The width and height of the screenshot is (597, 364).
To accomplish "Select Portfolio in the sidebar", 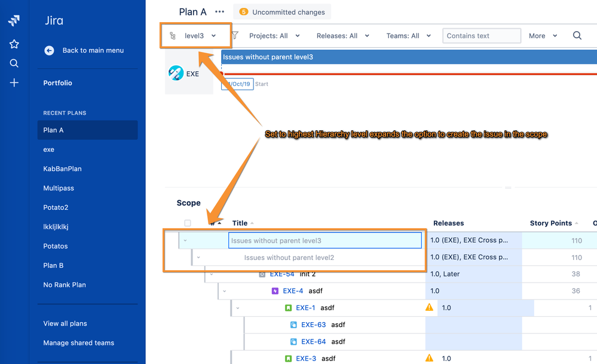I will 57,83.
